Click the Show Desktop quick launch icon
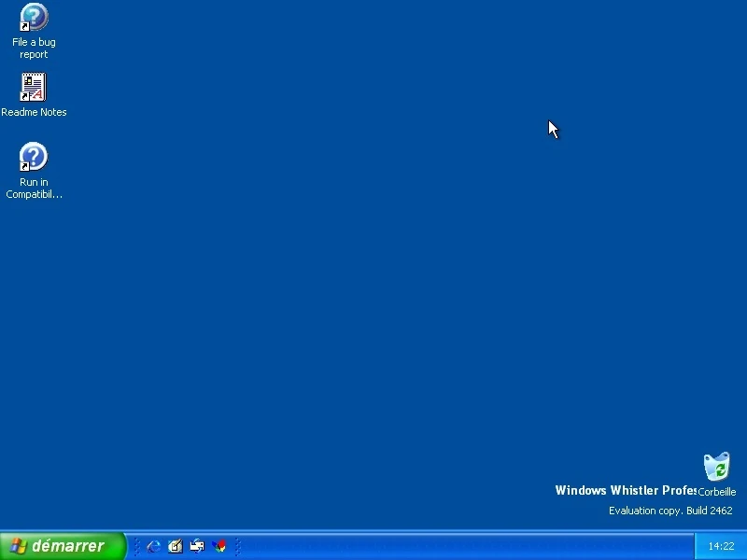 click(175, 546)
